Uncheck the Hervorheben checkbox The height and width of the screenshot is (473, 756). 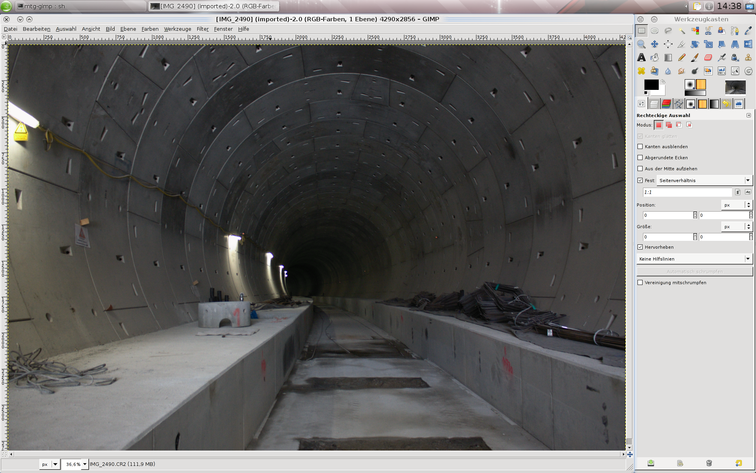click(x=640, y=247)
